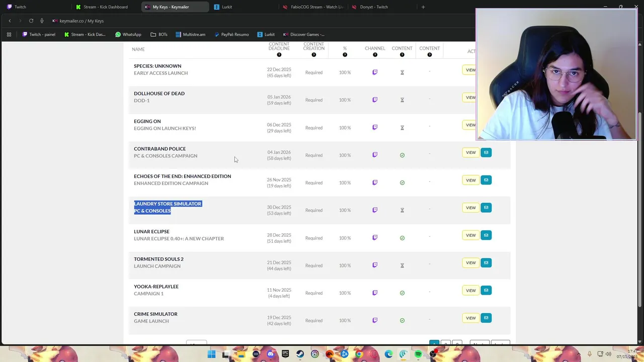Click the browser back arrow
644x362 pixels.
tap(10, 21)
